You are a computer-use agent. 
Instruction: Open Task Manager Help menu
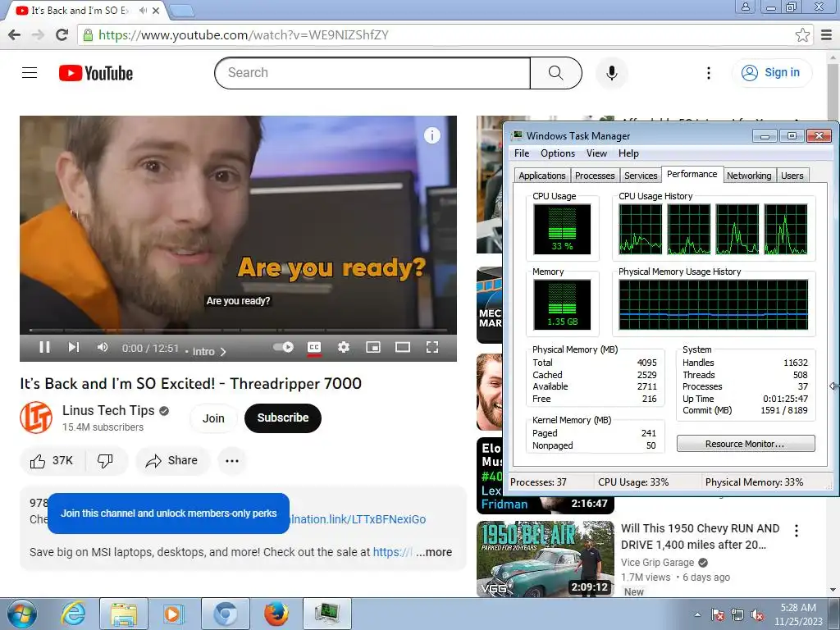(628, 153)
